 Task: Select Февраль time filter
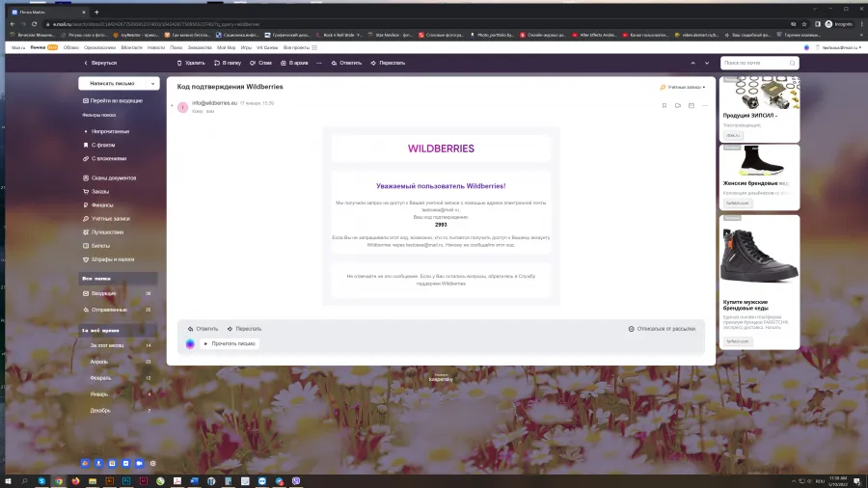pos(118,378)
